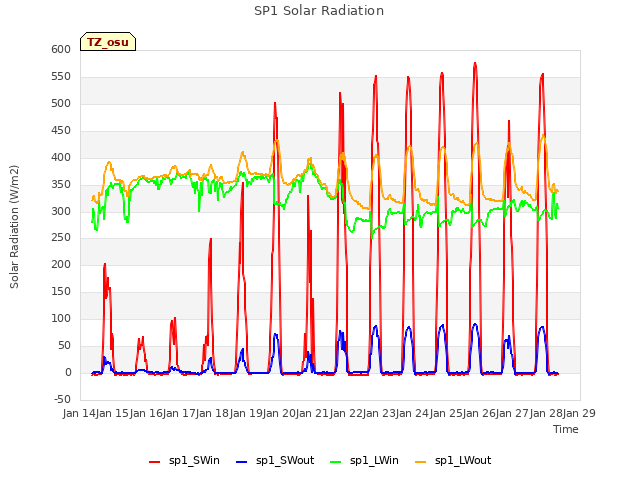Click the 0 y-axis tick label
The image size is (640, 480).
69,372
